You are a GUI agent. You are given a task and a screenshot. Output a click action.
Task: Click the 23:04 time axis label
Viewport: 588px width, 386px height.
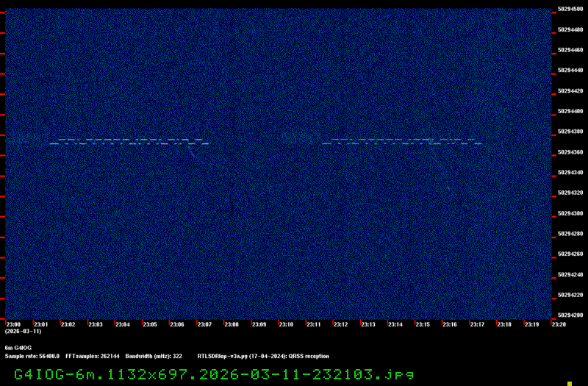(x=123, y=324)
